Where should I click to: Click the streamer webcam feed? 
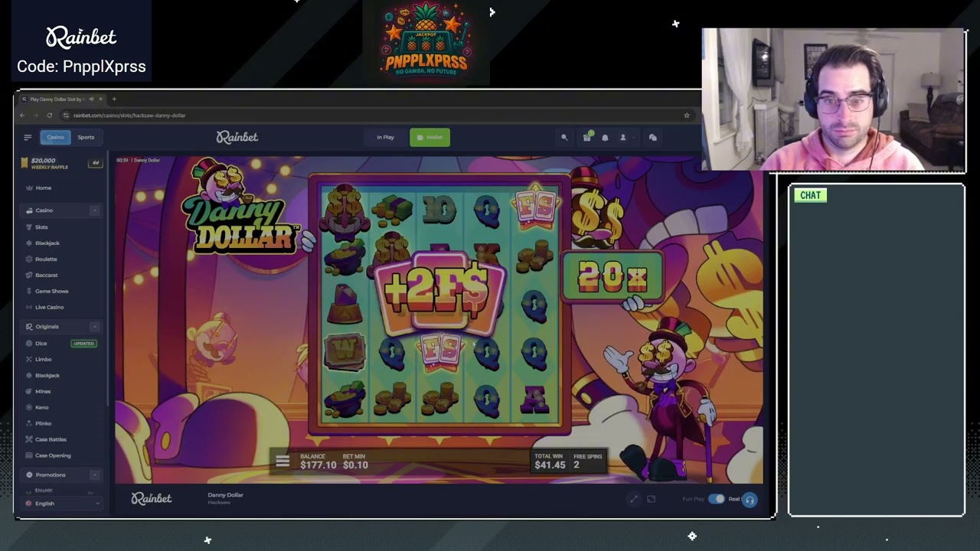tap(833, 99)
